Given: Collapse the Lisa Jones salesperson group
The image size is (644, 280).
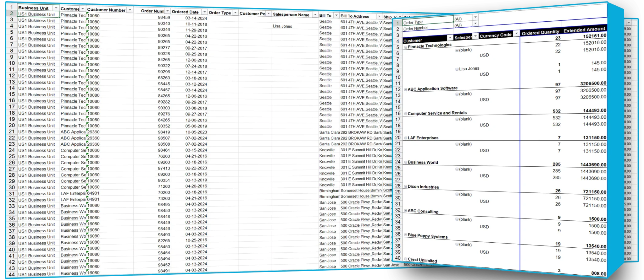Looking at the screenshot, I should [457, 69].
